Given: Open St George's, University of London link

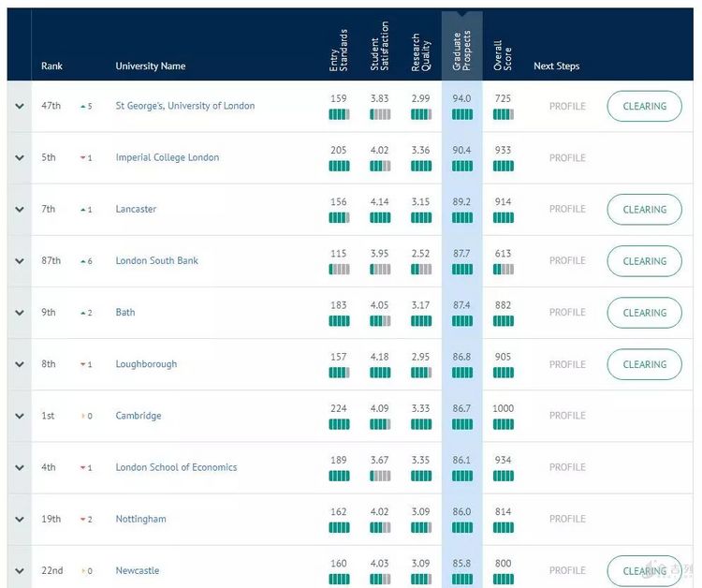Looking at the screenshot, I should click(184, 106).
